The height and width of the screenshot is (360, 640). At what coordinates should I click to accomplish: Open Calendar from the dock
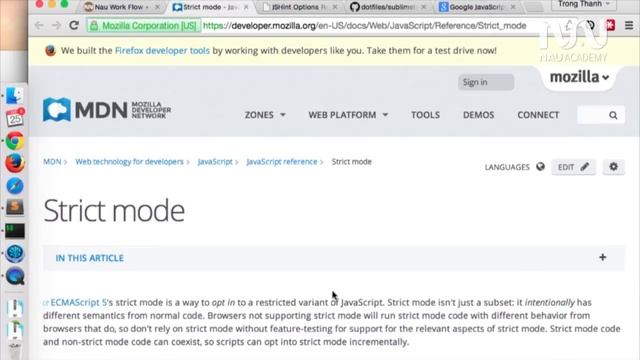point(15,118)
